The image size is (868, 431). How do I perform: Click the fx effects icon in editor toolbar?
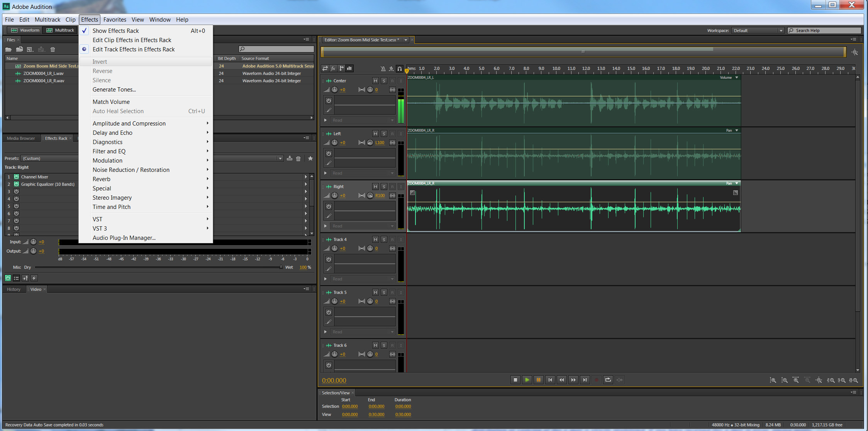(333, 68)
